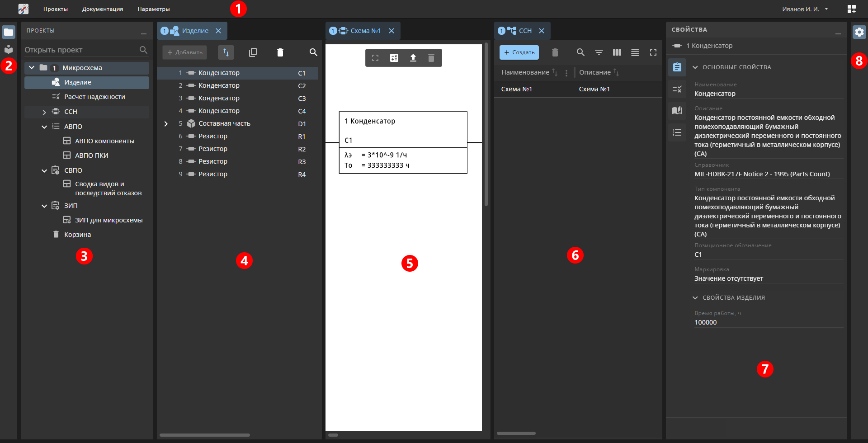The image size is (868, 443).
Task: Open settings gear in right sidebar
Action: point(859,32)
